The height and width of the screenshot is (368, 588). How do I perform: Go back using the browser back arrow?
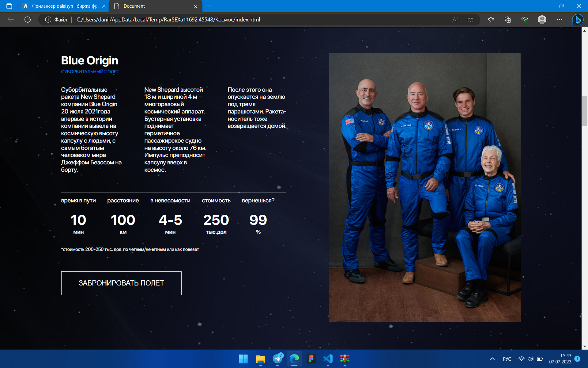click(11, 20)
